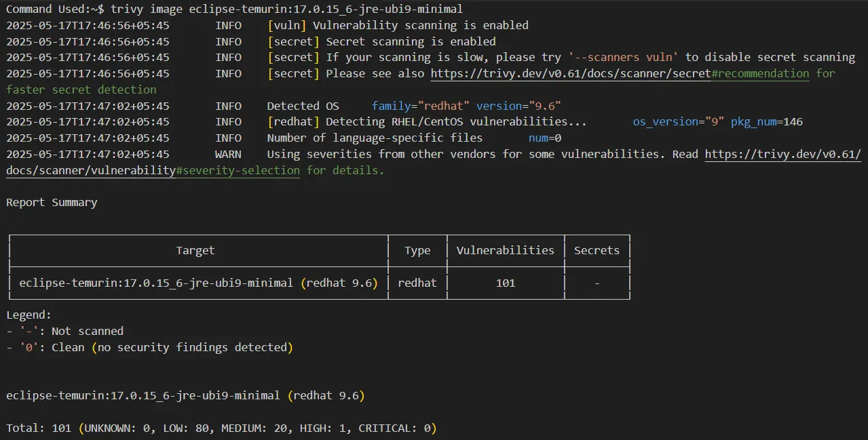Click the Secrets column header
Viewport: 868px width, 440px height.
click(597, 250)
